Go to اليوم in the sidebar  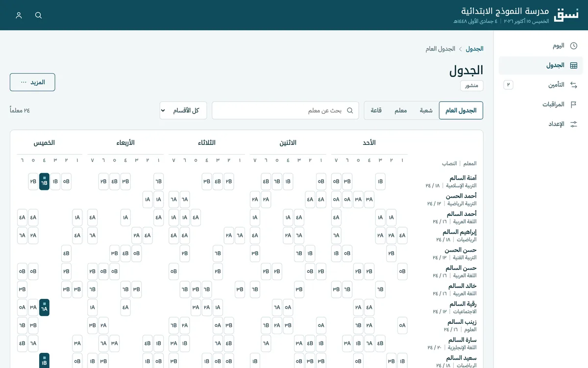(x=541, y=46)
